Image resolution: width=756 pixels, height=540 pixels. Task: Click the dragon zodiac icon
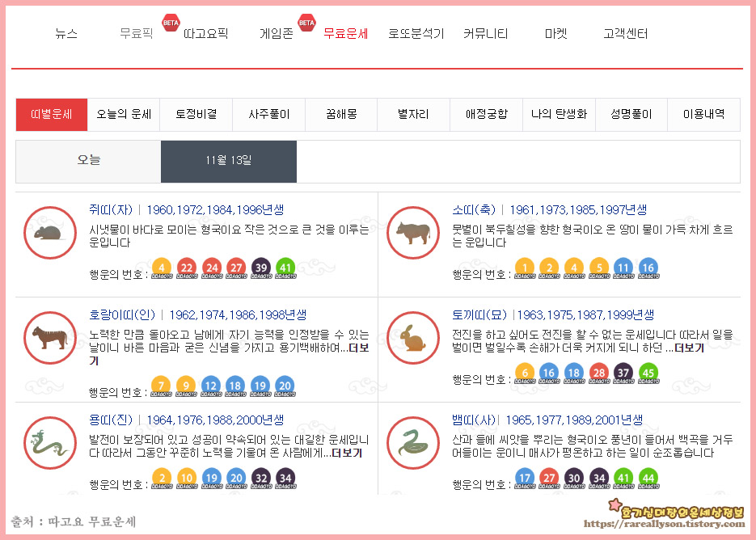coord(50,443)
